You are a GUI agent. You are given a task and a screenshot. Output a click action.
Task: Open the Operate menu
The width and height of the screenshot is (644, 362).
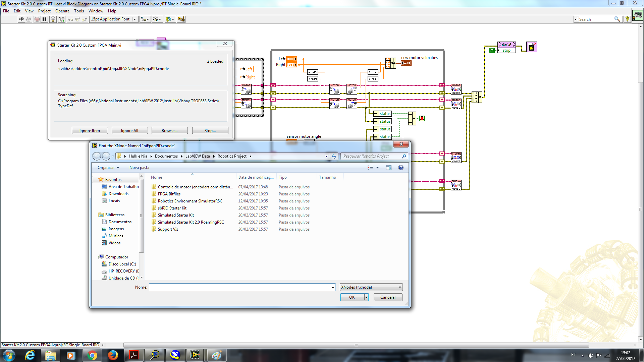pos(62,11)
